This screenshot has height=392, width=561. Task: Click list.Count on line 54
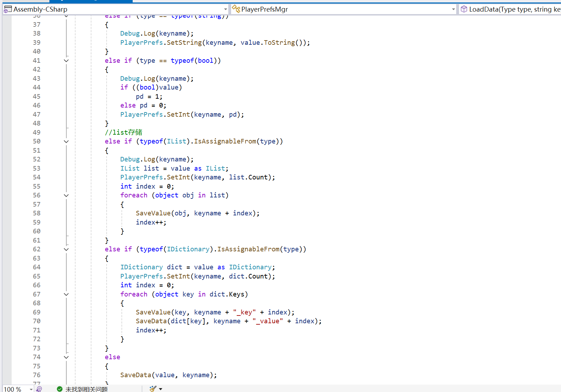248,177
